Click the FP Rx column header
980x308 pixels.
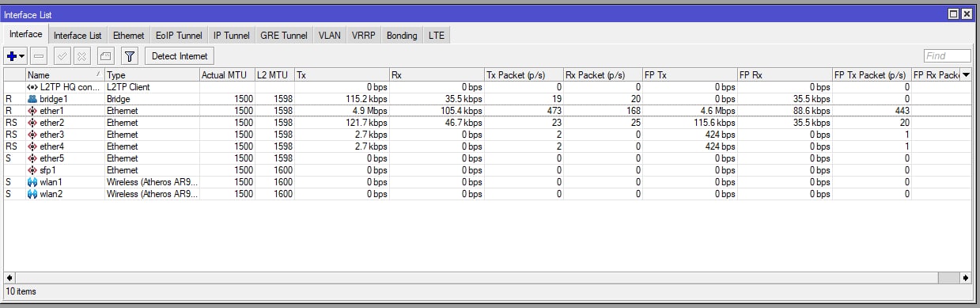pyautogui.click(x=785, y=75)
